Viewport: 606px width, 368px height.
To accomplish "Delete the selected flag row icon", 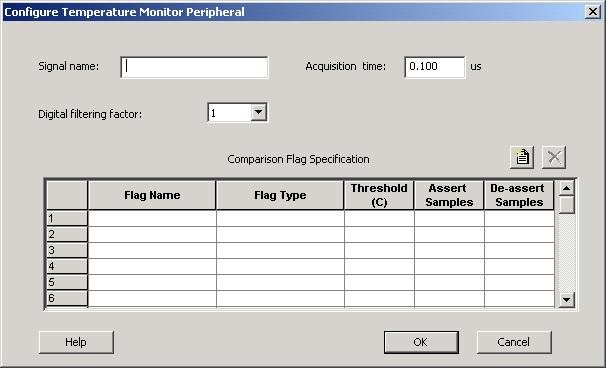I will 554,157.
